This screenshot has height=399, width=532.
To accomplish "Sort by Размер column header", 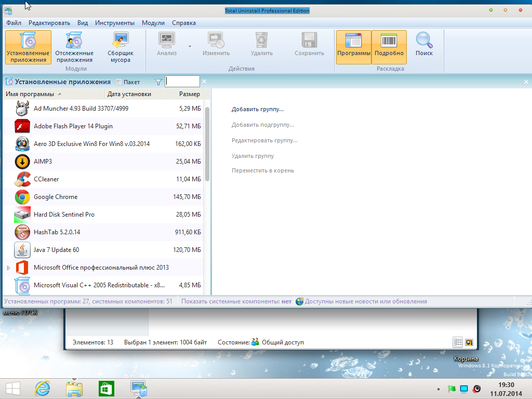I will 185,94.
